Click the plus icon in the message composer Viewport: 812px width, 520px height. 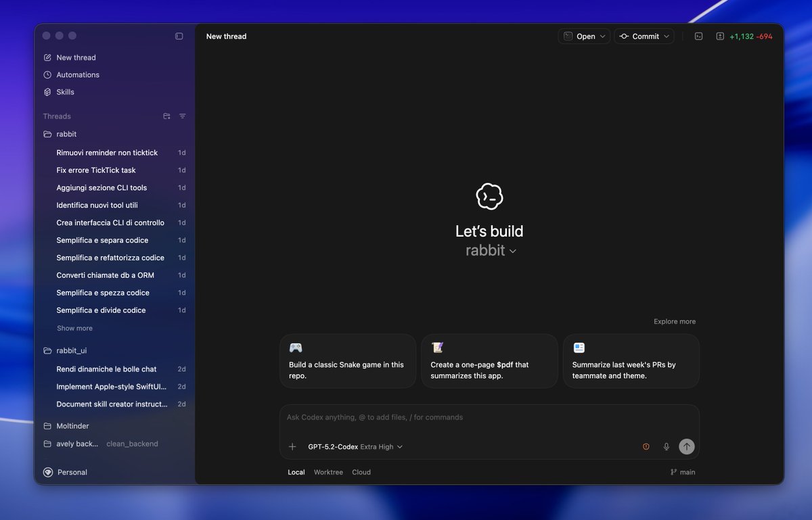click(x=292, y=446)
